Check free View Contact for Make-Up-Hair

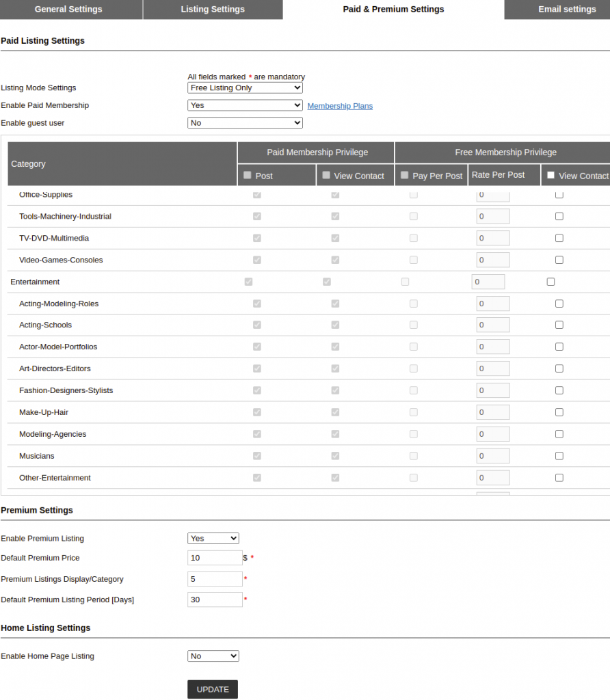[559, 412]
